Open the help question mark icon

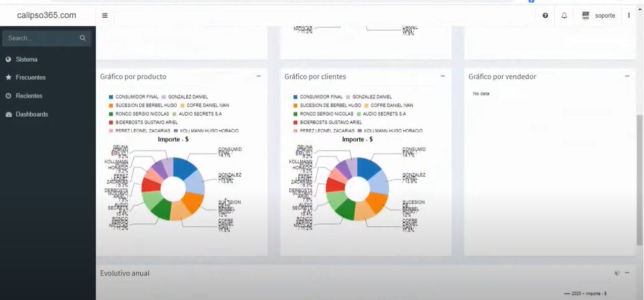[546, 16]
